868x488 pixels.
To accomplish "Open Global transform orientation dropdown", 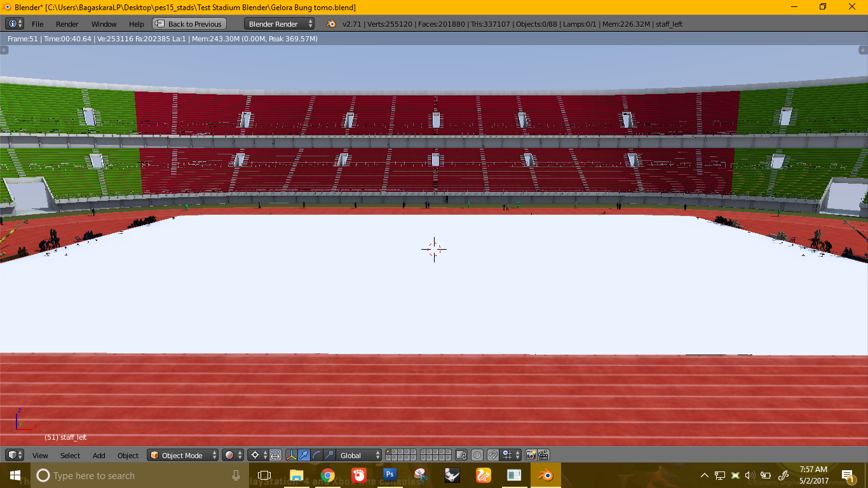I will (359, 455).
